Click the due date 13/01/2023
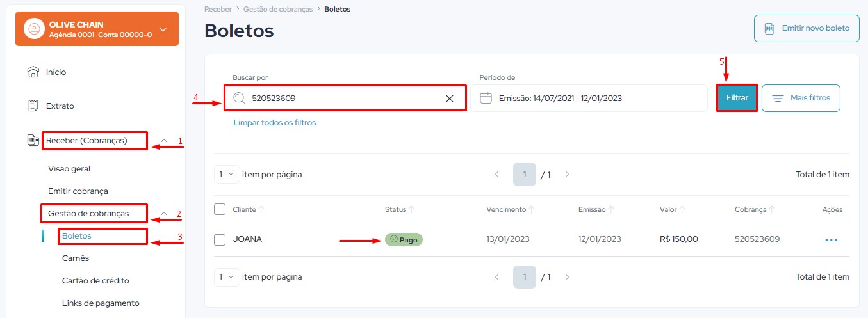Screen dimensions: 868x318 [x=508, y=239]
